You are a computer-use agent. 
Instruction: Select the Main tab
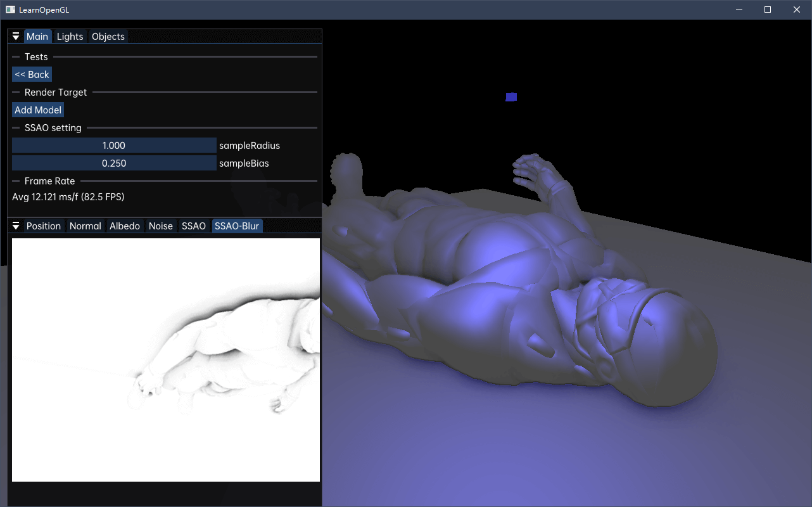(37, 37)
